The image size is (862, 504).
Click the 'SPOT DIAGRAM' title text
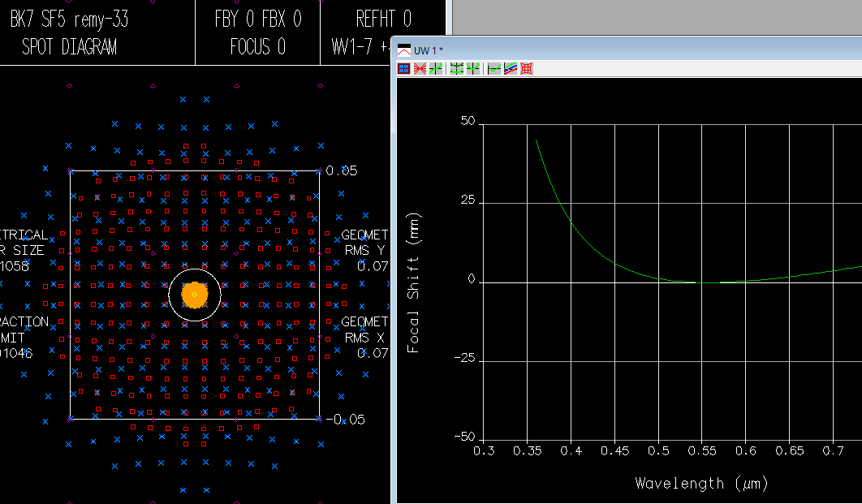69,47
